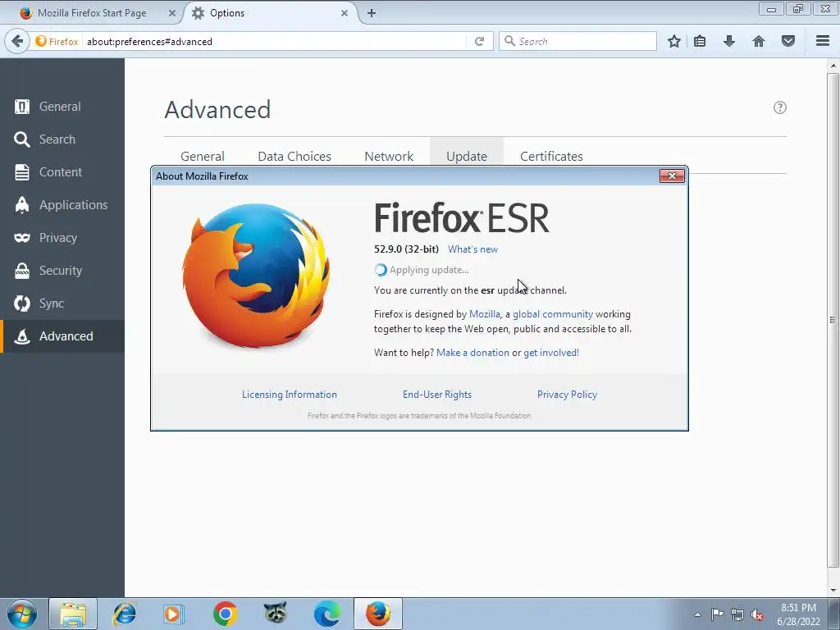Image resolution: width=840 pixels, height=630 pixels.
Task: Open Content preferences in sidebar
Action: click(x=62, y=172)
